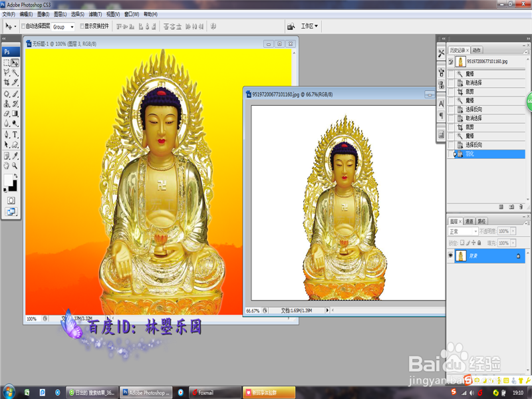The height and width of the screenshot is (399, 532).
Task: Open Character panel from dock
Action: point(441,104)
